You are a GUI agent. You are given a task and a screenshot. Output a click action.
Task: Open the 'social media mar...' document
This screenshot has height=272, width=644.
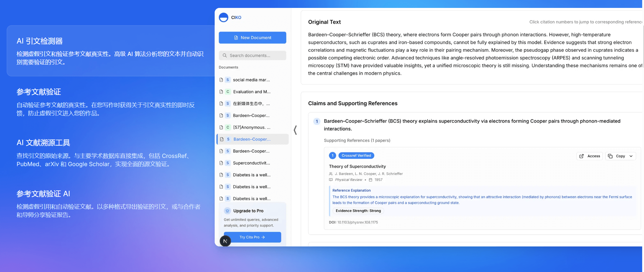pyautogui.click(x=251, y=80)
